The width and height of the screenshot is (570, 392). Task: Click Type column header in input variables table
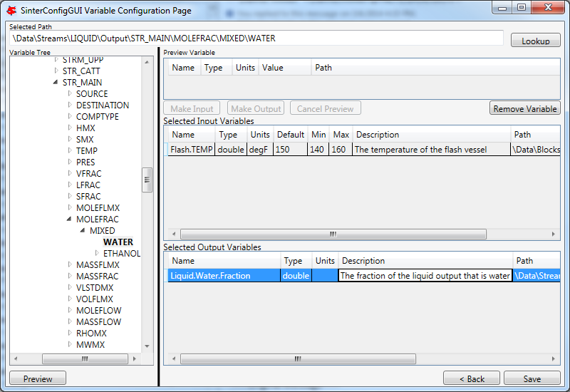[x=231, y=135]
